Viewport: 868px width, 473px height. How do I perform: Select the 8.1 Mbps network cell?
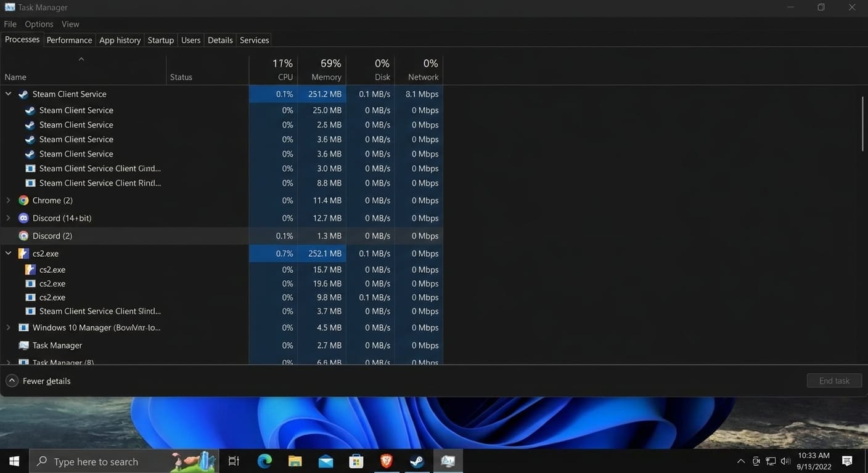pos(419,94)
